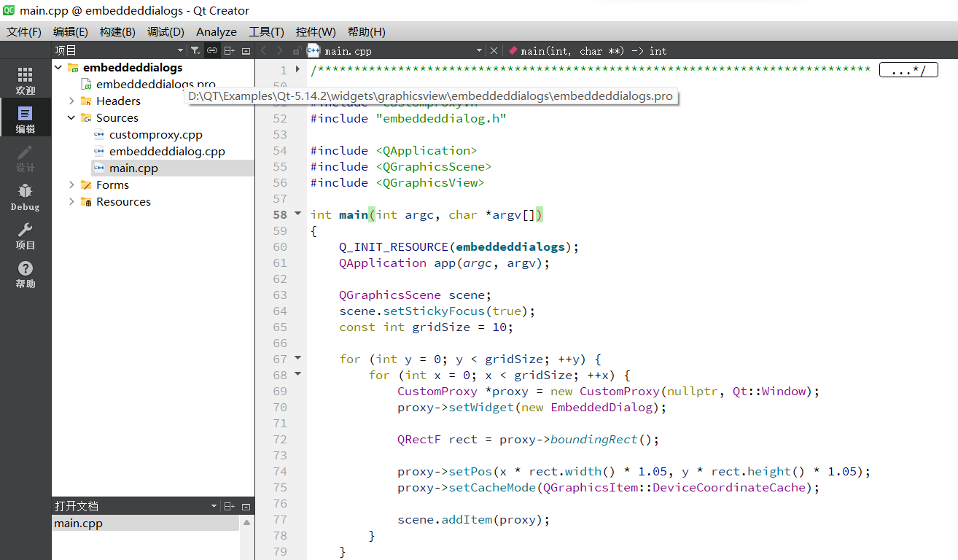Open the 设计 (Design) mode
This screenshot has height=560, width=958.
pos(26,158)
